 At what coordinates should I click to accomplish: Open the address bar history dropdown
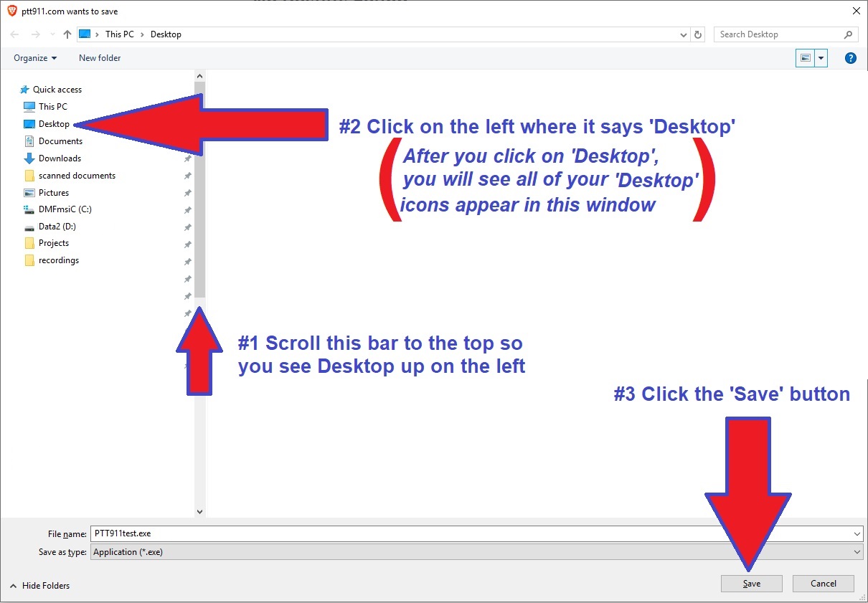click(x=683, y=34)
